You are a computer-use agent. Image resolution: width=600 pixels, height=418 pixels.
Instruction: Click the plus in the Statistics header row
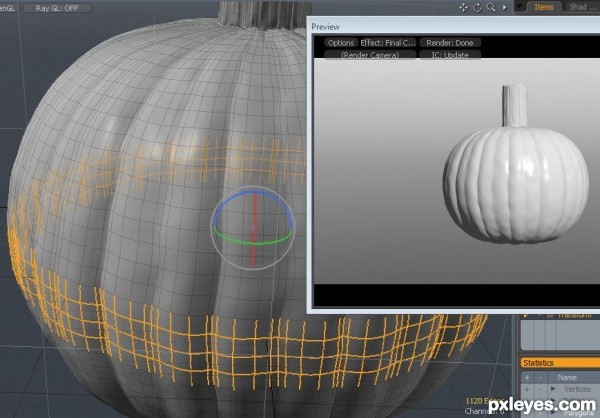tap(527, 377)
